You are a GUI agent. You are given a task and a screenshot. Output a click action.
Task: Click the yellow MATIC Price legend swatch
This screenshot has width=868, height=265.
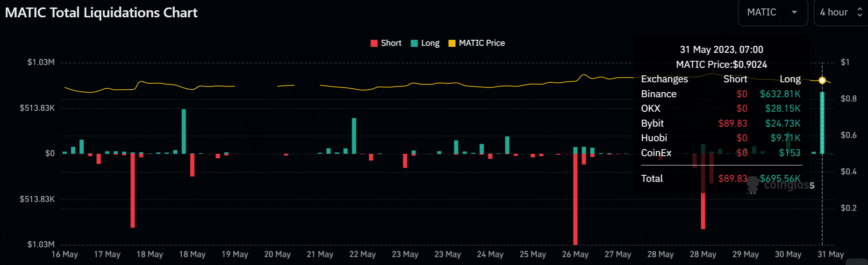point(452,43)
